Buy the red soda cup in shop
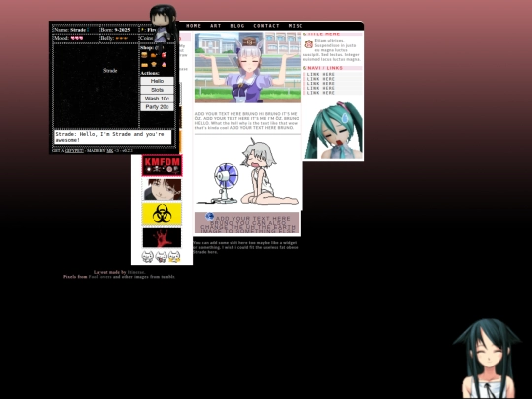Viewport: 532px width, 399px height. [164, 55]
